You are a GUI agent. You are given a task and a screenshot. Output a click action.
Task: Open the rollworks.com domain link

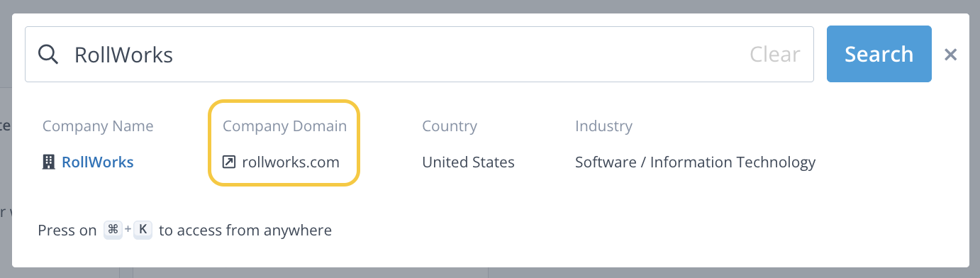click(x=291, y=162)
